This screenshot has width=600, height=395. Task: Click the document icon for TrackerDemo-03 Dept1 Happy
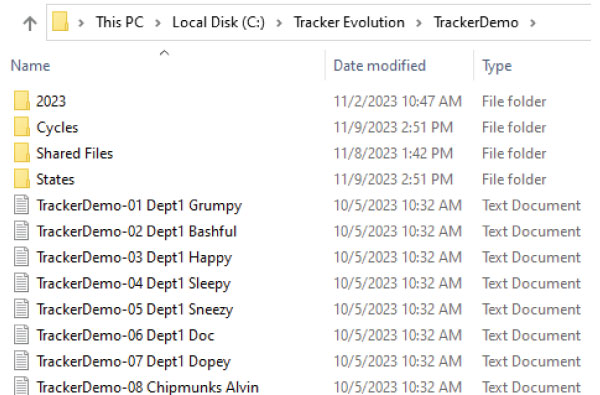point(21,257)
